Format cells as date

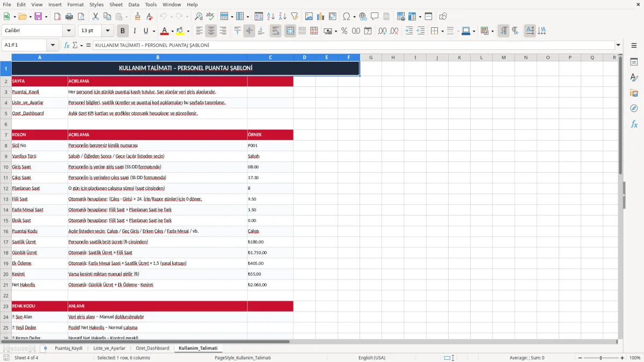(x=368, y=31)
